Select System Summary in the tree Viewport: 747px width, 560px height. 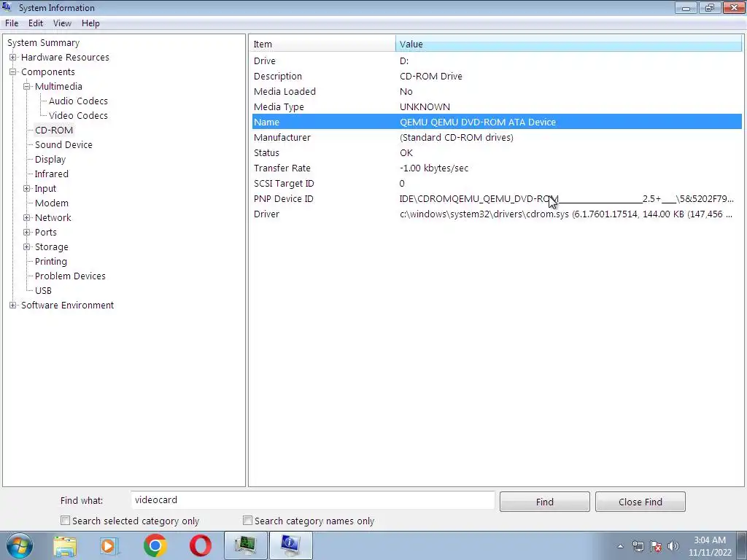[43, 42]
